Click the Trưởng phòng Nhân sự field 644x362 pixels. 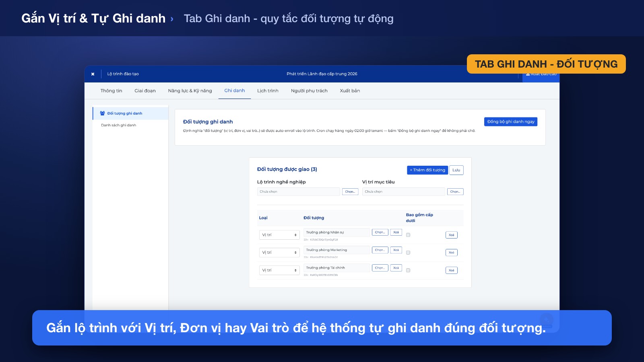tap(336, 232)
